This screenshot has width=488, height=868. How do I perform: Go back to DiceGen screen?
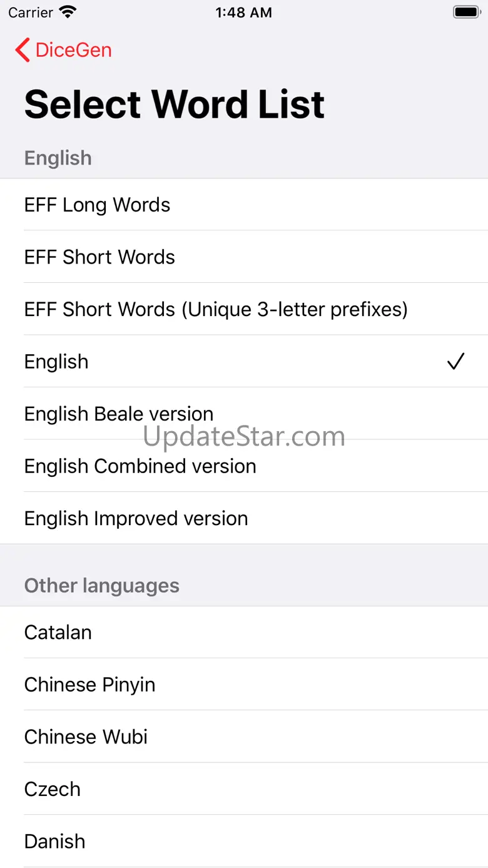[63, 50]
